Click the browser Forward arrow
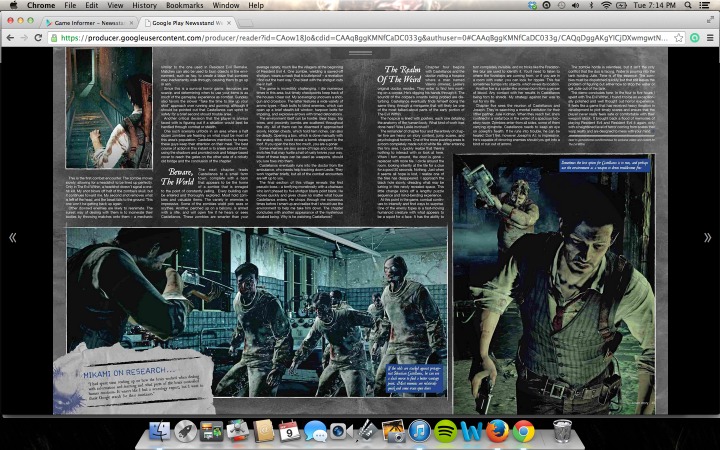 pyautogui.click(x=24, y=38)
